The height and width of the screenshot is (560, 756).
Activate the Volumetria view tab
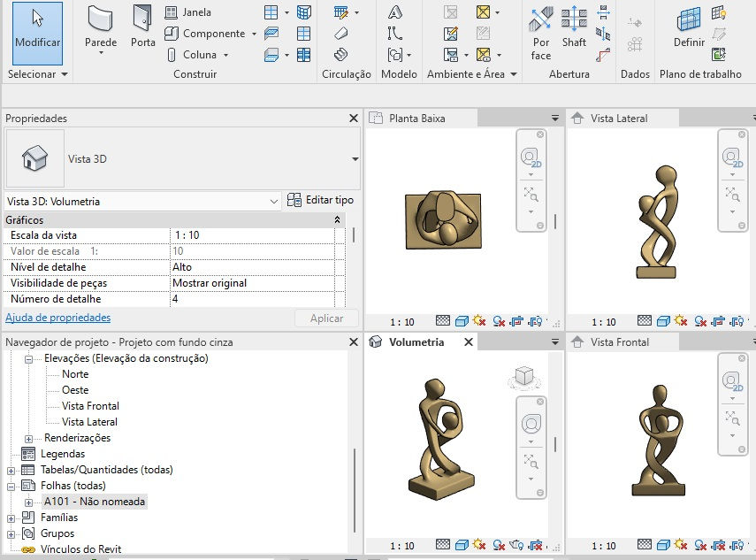point(416,342)
